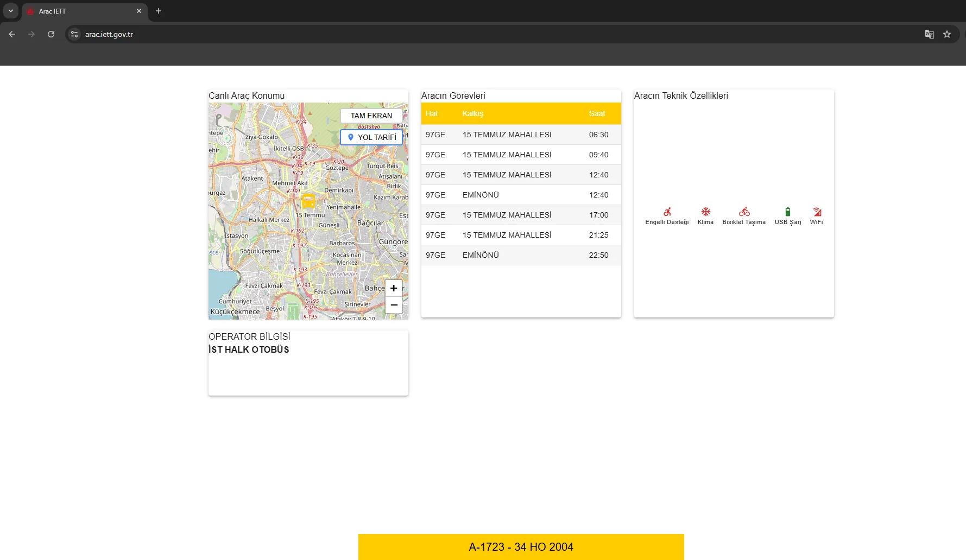Click the Bisiklet Taşıma bicycle icon

744,212
